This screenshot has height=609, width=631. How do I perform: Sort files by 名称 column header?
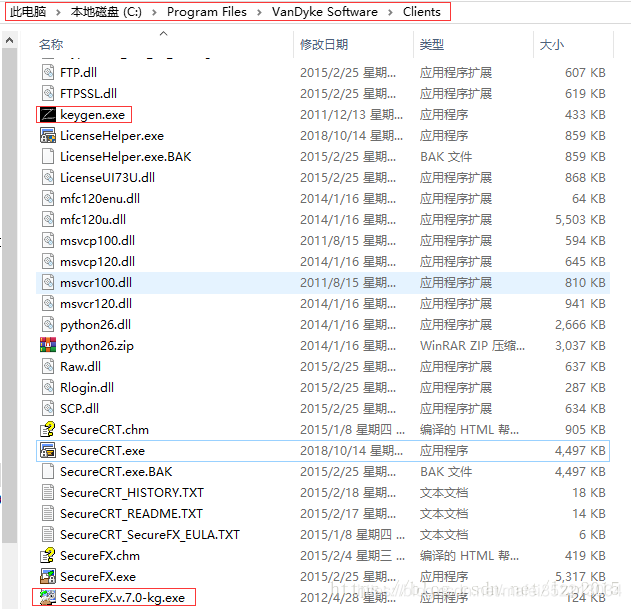tap(51, 44)
